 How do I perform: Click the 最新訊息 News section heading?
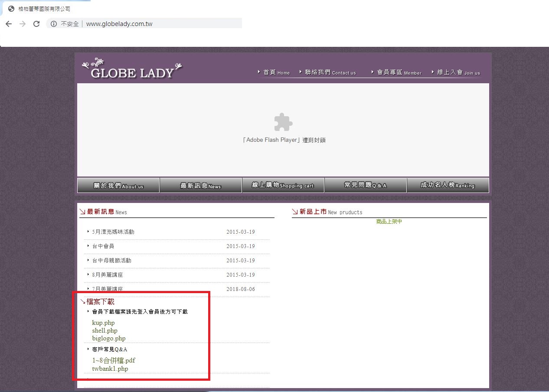click(103, 212)
